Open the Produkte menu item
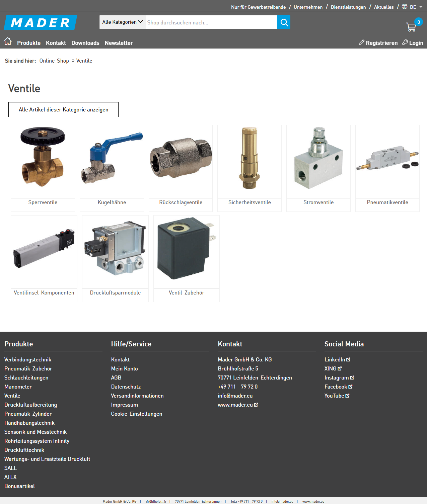This screenshot has width=427, height=504. click(29, 43)
